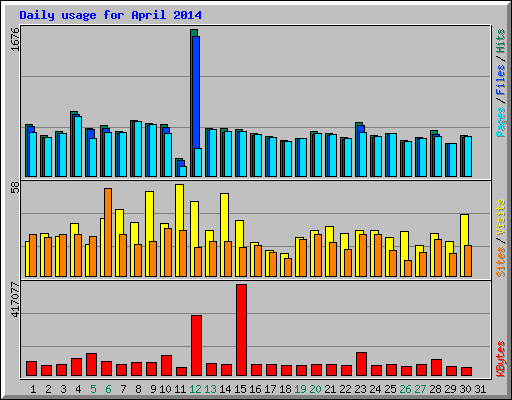Click the KBytes legend label
Viewport: 512px width, 400px height.
click(500, 359)
